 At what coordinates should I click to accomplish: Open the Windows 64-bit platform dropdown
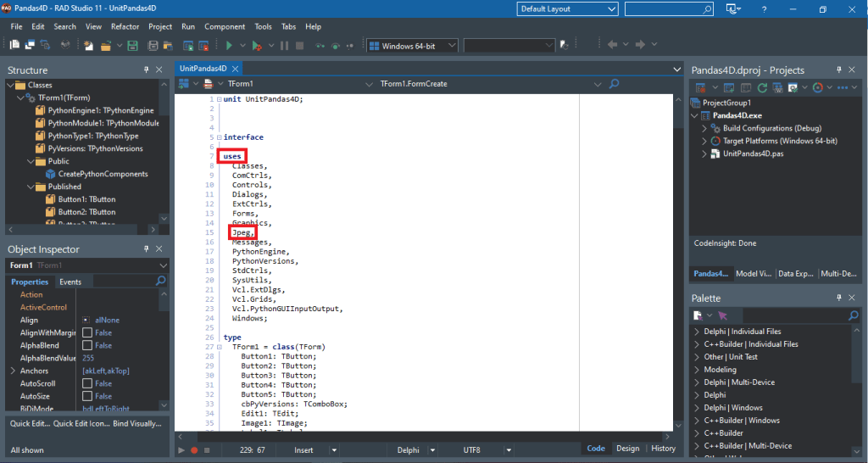[x=412, y=46]
